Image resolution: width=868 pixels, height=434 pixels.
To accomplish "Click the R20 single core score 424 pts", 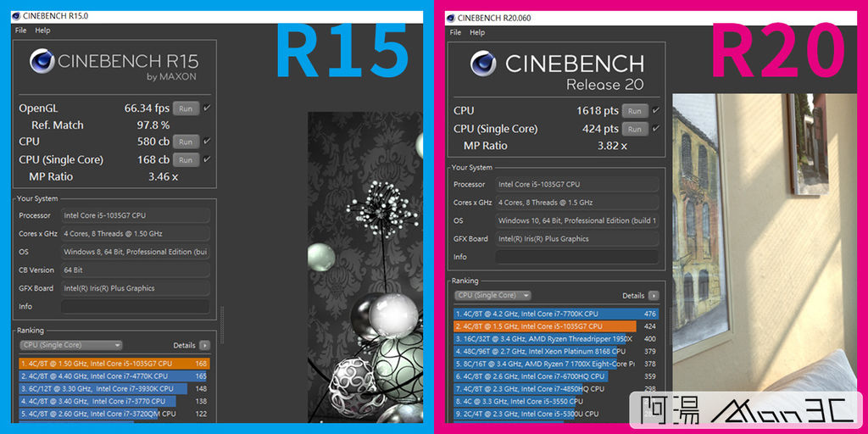I will pos(601,129).
